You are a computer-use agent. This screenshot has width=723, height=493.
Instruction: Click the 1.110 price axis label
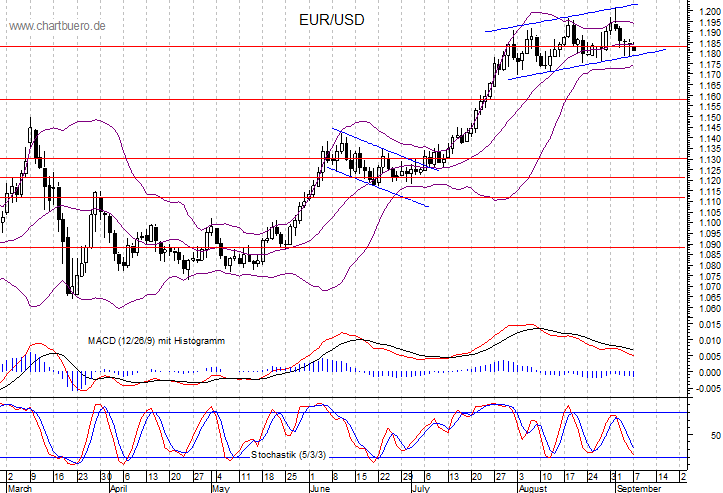click(710, 202)
